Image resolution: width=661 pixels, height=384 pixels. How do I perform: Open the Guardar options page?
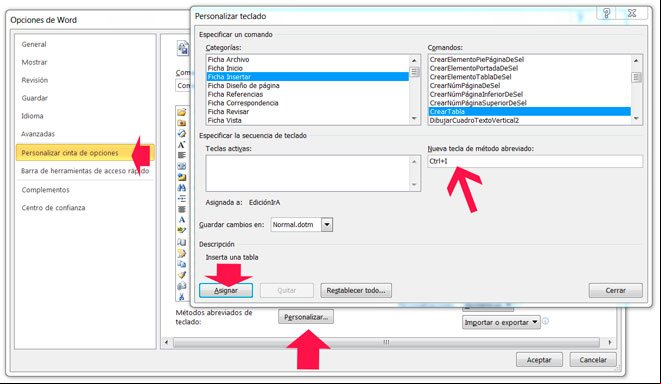(x=35, y=98)
